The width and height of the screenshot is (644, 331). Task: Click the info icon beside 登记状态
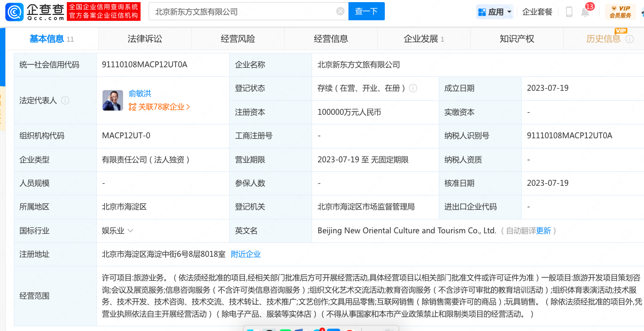(413, 89)
